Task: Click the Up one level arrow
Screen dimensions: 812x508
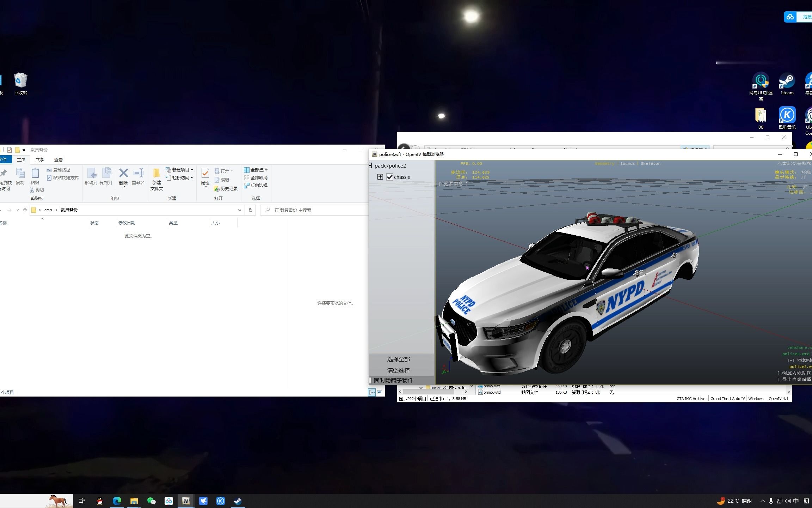Action: [25, 210]
